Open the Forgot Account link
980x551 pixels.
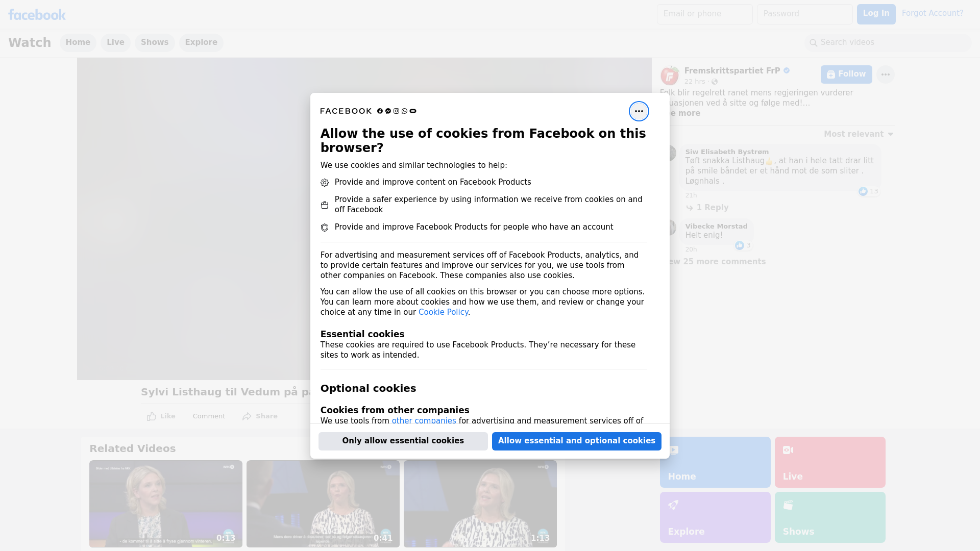(x=932, y=13)
